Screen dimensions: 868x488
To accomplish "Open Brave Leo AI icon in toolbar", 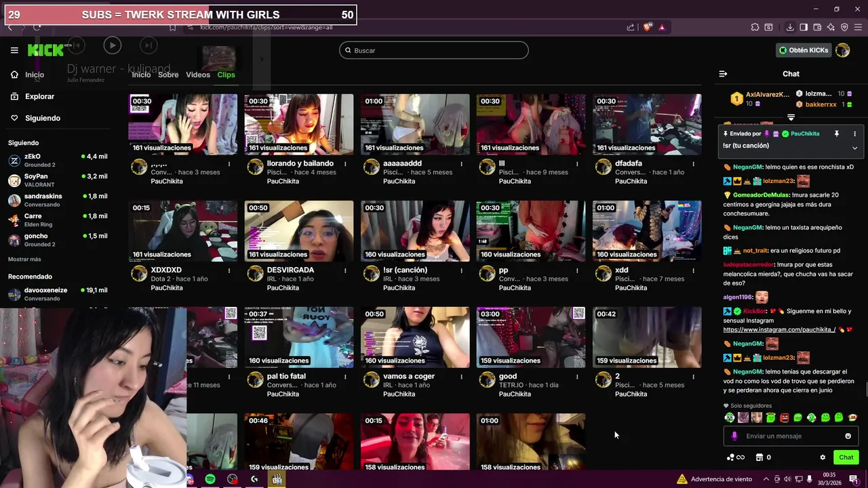I will (x=831, y=27).
